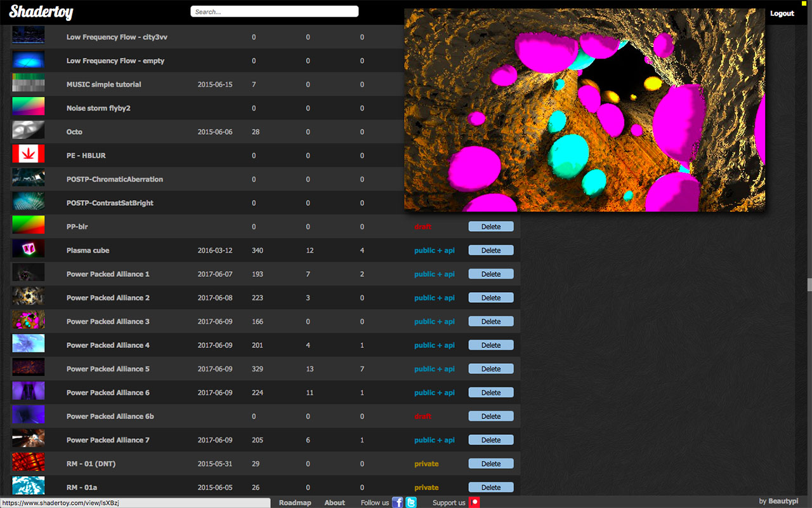
Task: Click the 'Noise storm flyby2' rainbow thumbnail
Action: [28, 107]
